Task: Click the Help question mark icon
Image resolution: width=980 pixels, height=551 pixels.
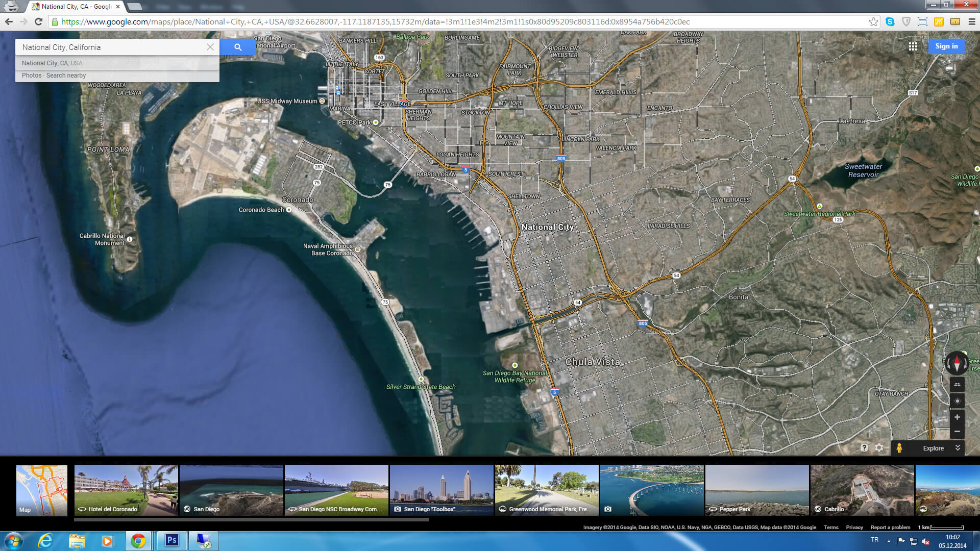Action: 864,447
